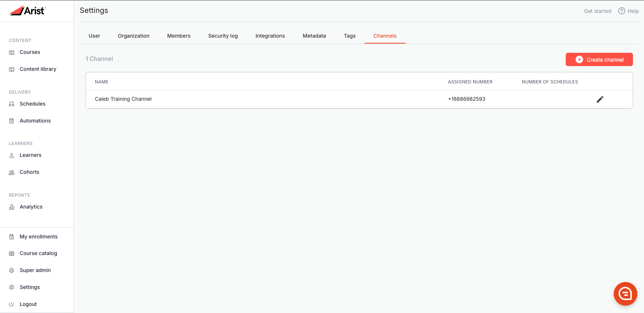The height and width of the screenshot is (313, 644).
Task: Click the Cohorts group icon
Action: [12, 172]
